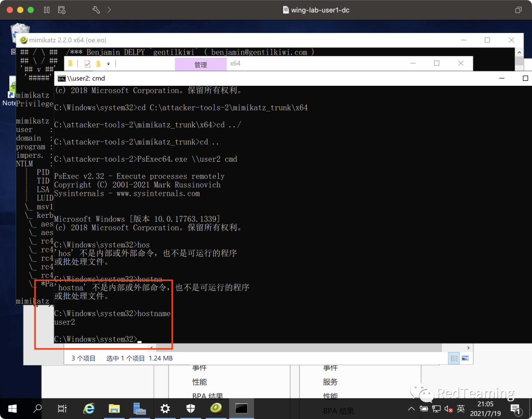
Task: Switch to the cmd window taskbar button
Action: click(x=241, y=409)
